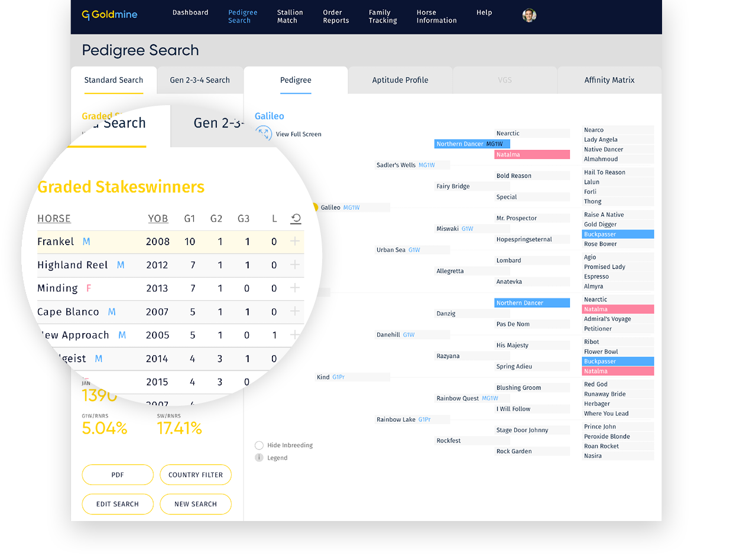The width and height of the screenshot is (733, 560).
Task: Click the plus icon beside Cape Blanco
Action: (x=295, y=312)
